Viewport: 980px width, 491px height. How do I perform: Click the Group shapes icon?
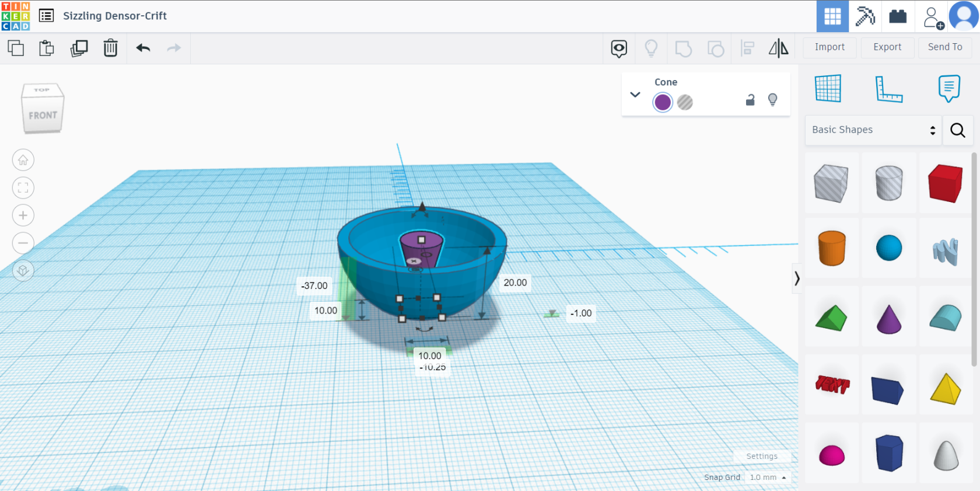683,48
